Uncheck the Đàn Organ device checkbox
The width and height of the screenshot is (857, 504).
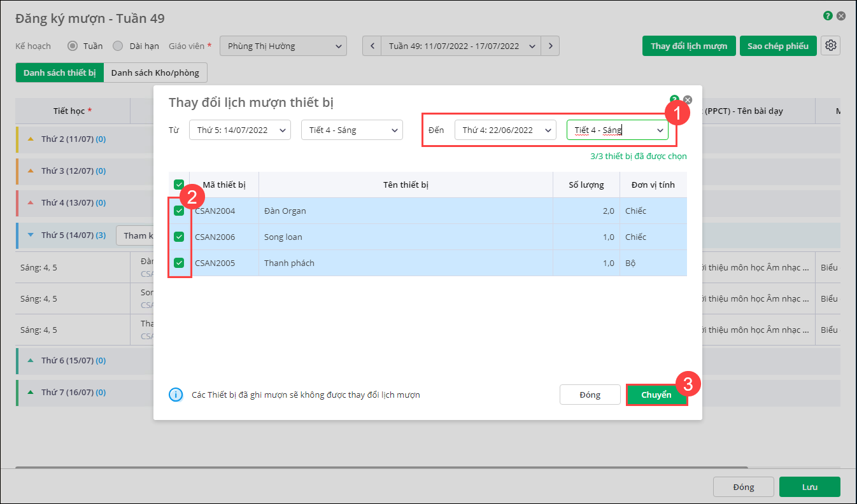pyautogui.click(x=179, y=211)
